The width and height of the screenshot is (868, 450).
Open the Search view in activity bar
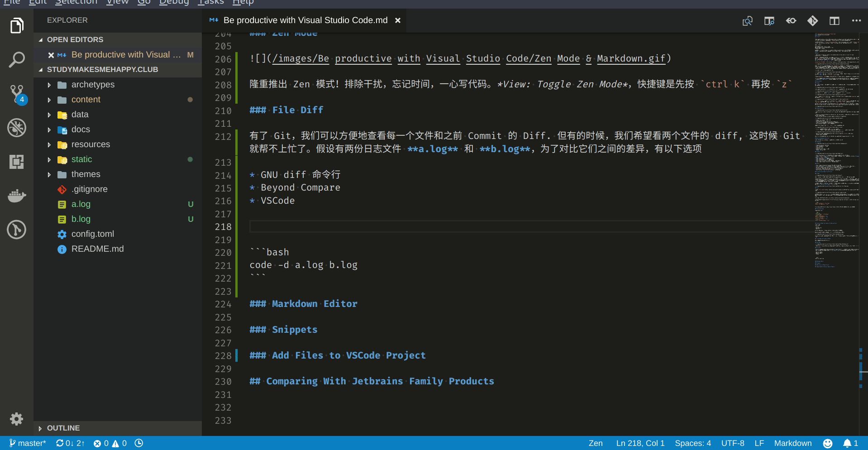click(x=17, y=60)
